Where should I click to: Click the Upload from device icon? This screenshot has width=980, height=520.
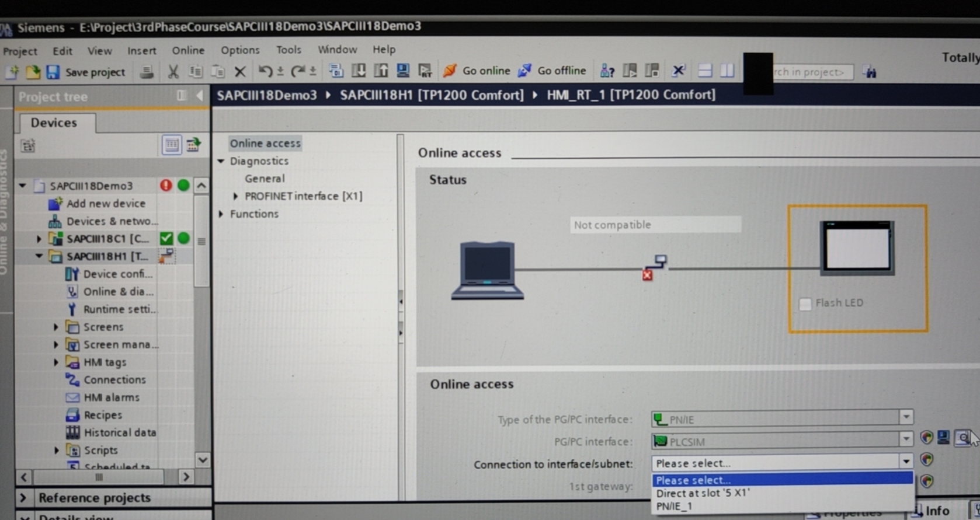[381, 71]
